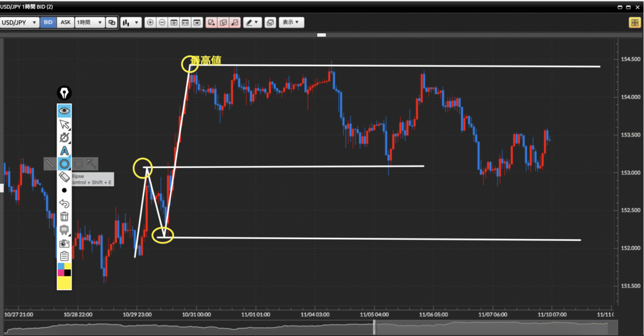Open the 1時間 timeframe dropdown

[89, 23]
